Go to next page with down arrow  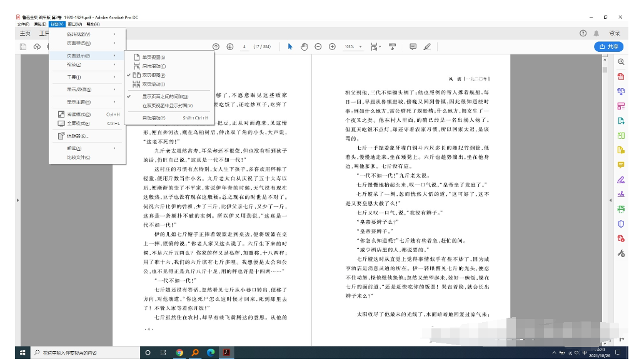click(x=230, y=47)
